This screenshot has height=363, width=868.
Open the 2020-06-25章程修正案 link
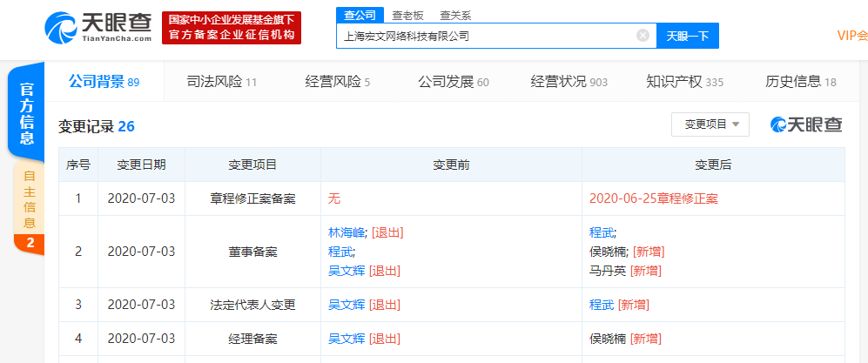[653, 198]
